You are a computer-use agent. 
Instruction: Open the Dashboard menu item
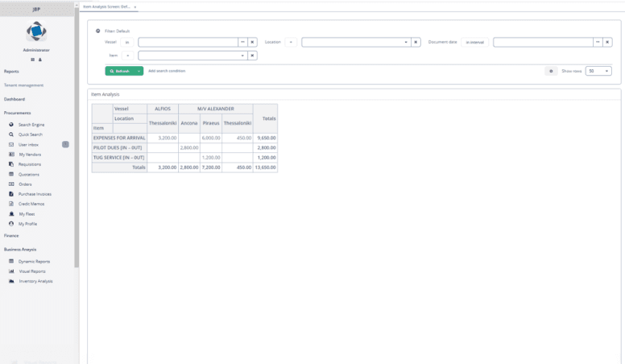[14, 99]
